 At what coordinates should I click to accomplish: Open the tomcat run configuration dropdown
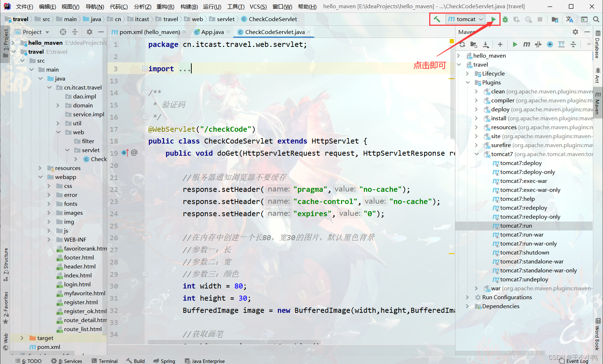point(466,19)
